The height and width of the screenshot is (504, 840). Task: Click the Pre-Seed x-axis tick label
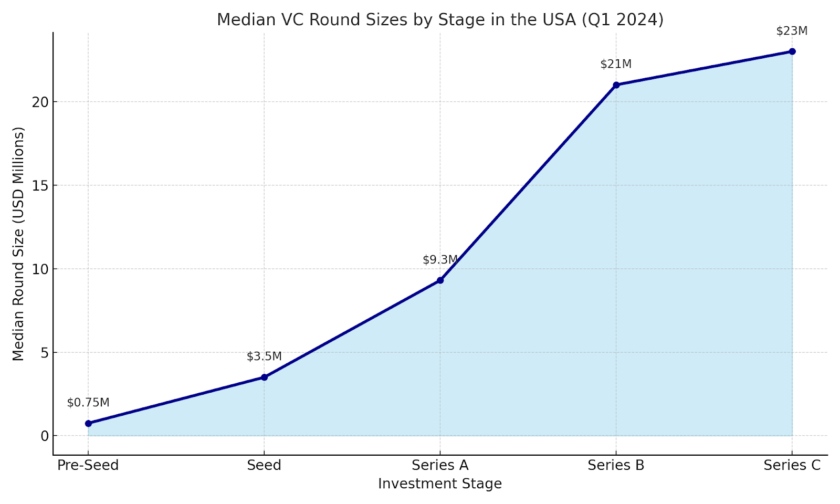pos(88,465)
